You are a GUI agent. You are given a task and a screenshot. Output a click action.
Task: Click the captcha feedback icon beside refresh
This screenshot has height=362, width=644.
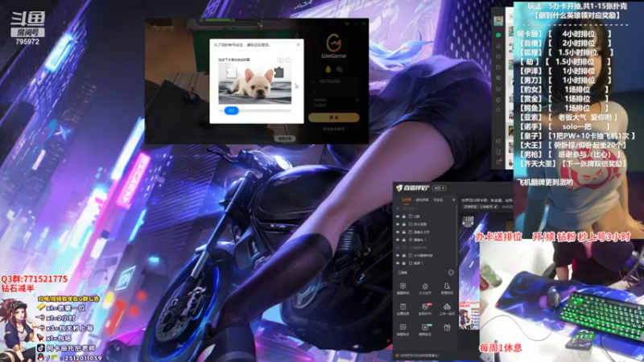[280, 60]
